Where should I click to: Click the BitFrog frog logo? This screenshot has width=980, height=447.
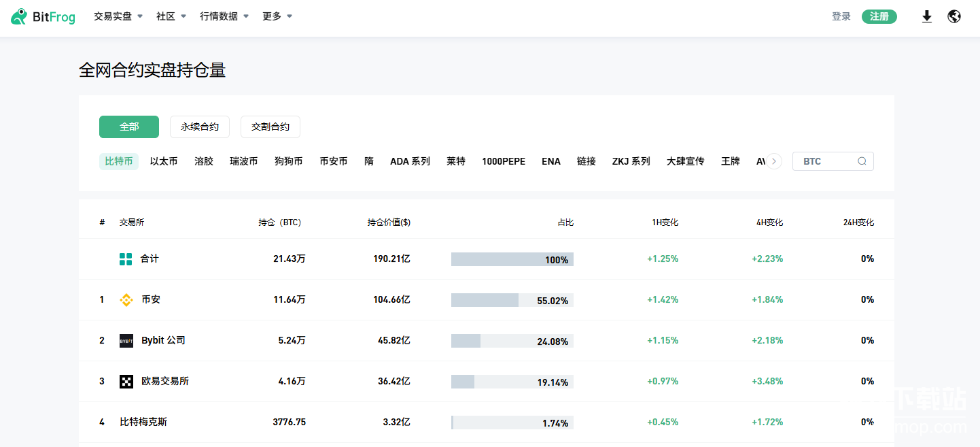pos(19,17)
